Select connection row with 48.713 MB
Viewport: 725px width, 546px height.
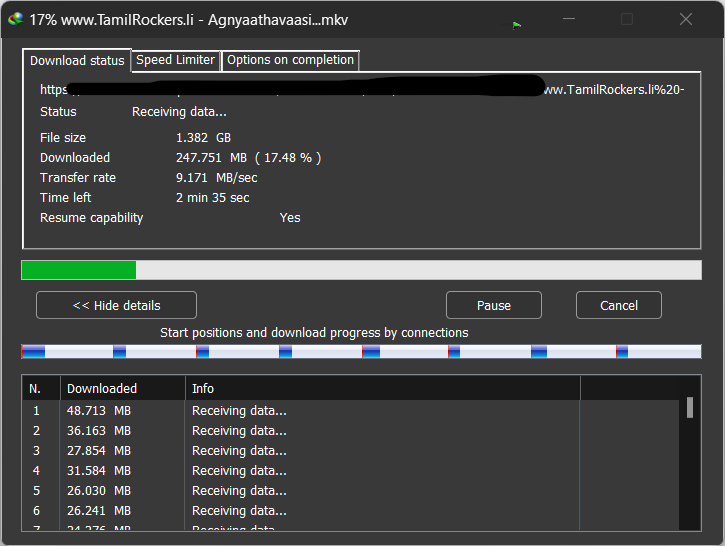[350, 411]
